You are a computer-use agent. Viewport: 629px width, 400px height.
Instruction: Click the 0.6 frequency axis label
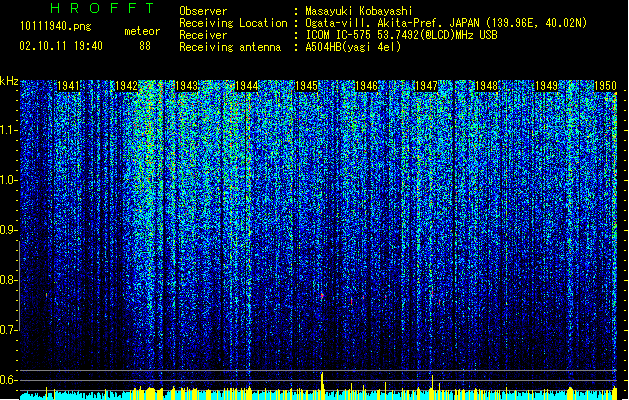coord(8,380)
